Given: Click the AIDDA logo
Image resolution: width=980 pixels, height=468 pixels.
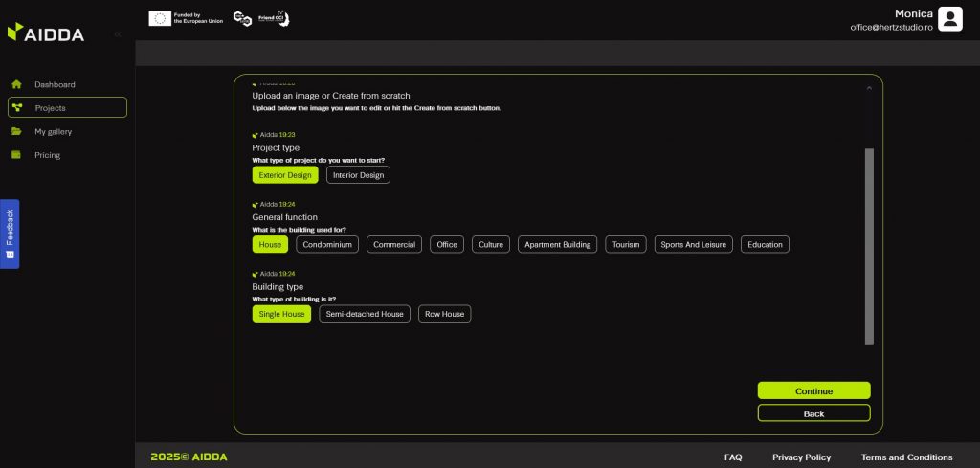Looking at the screenshot, I should 46,33.
